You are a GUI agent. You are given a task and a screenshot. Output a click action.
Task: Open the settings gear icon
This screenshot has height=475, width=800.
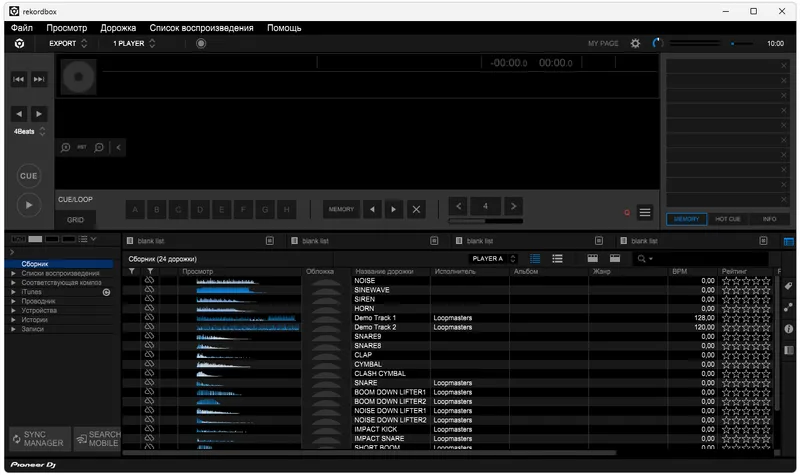[x=635, y=43]
